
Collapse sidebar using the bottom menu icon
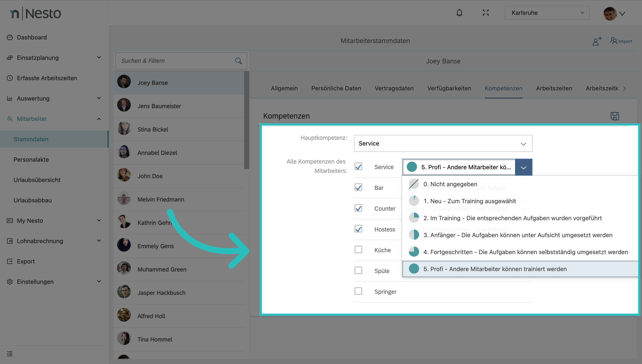tap(10, 353)
